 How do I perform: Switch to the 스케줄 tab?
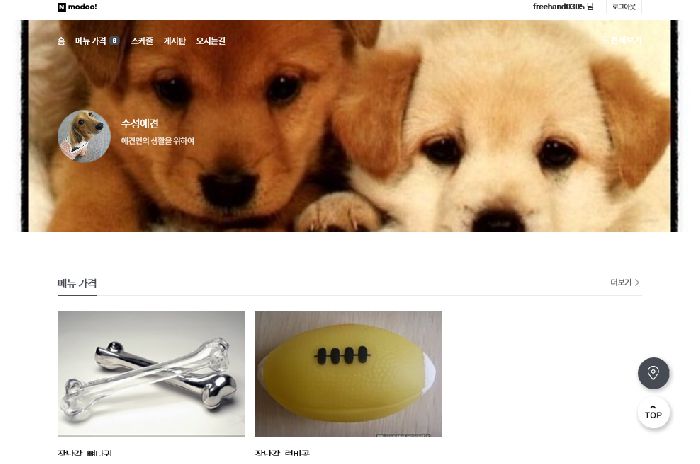tap(142, 41)
